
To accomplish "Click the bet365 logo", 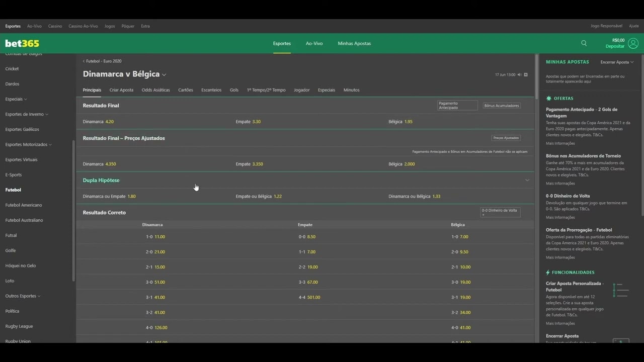I will pyautogui.click(x=22, y=43).
